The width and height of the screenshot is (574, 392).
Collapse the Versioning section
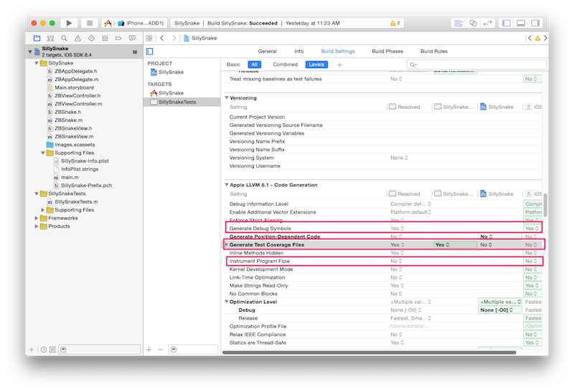[x=227, y=97]
